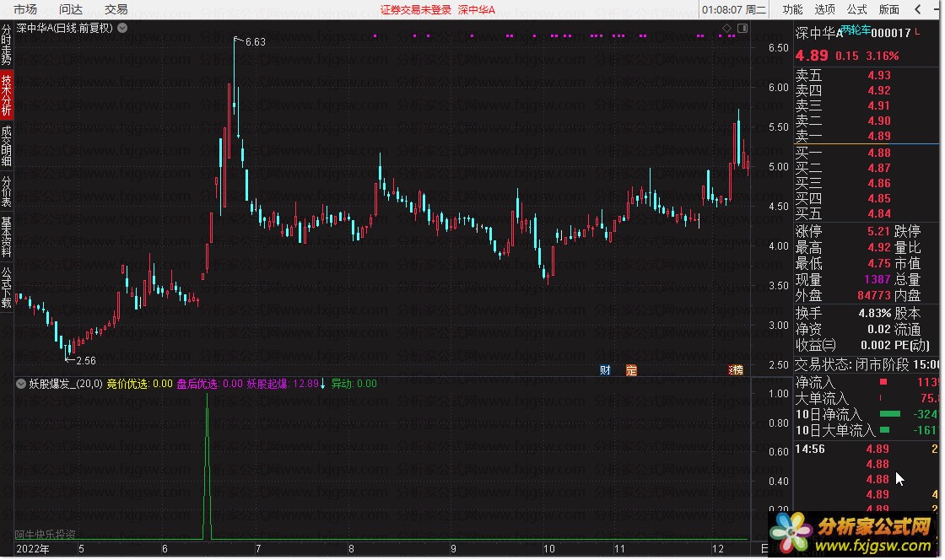Click 最低 value 4.75
This screenshot has height=560, width=945.
click(x=878, y=263)
